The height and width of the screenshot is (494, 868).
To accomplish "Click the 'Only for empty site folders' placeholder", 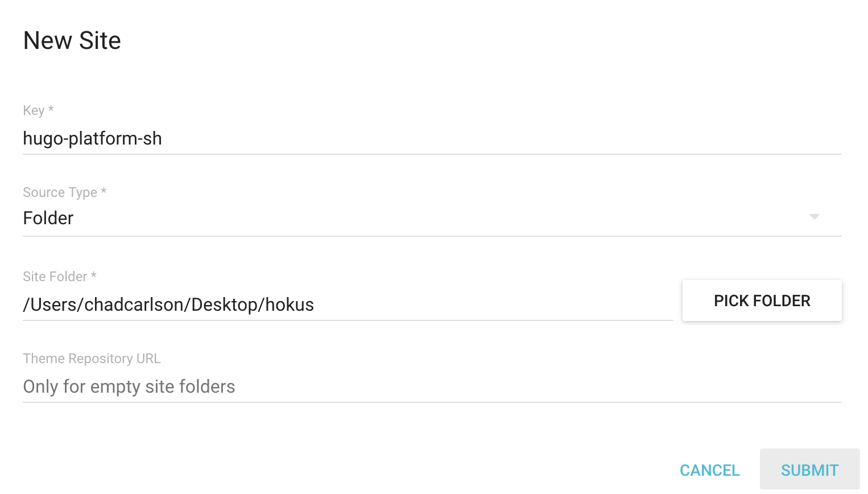I will coord(129,386).
